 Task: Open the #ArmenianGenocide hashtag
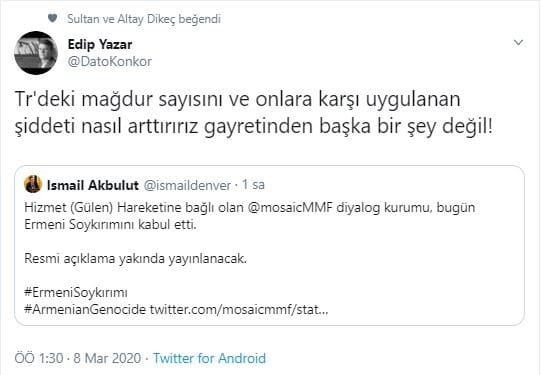85,309
